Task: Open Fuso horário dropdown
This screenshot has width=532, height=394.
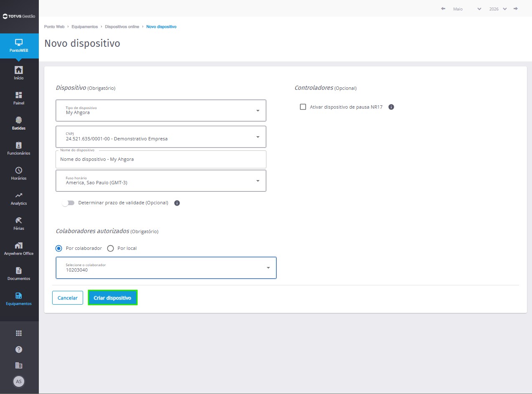Action: (x=161, y=180)
